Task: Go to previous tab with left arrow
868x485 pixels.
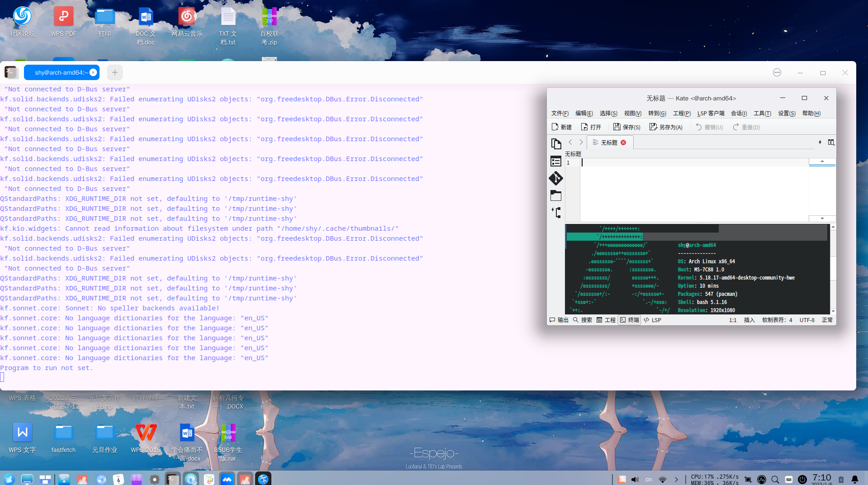Action: coord(570,143)
